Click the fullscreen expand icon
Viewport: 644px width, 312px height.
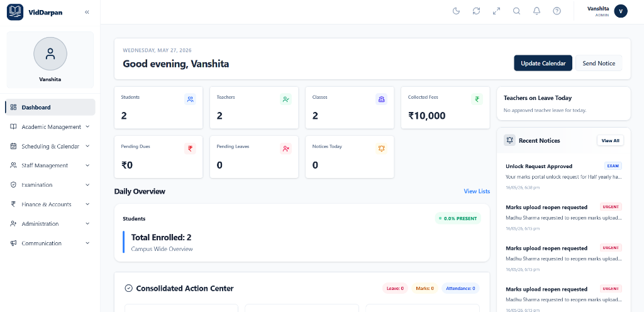(x=497, y=11)
